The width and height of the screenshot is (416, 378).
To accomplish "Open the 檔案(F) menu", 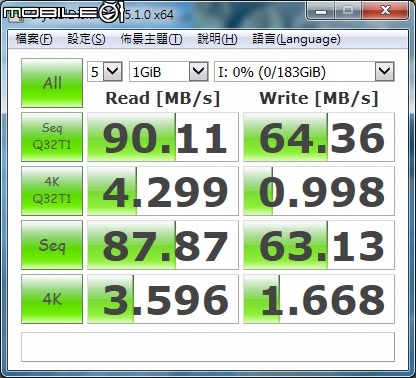I will coord(34,39).
